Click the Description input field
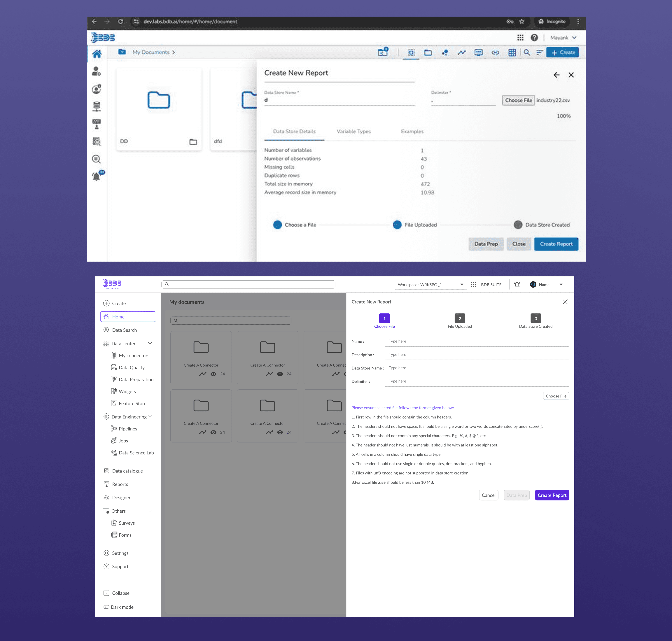672x641 pixels. [x=477, y=354]
